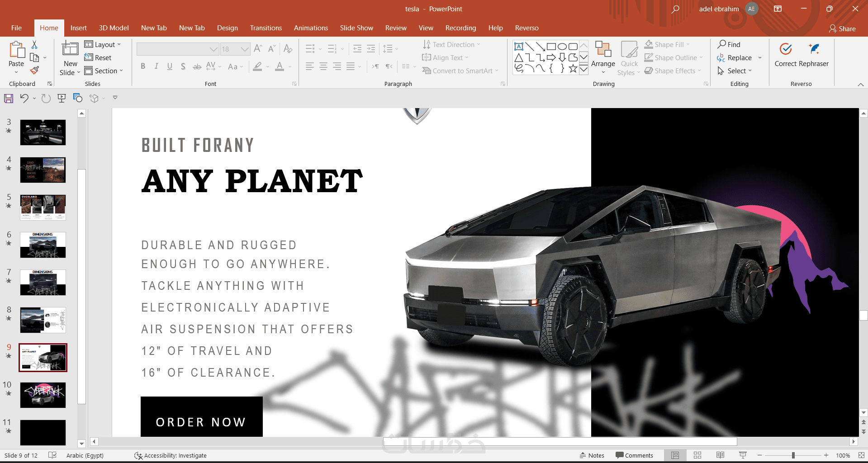The width and height of the screenshot is (868, 463).
Task: Click the Replace button
Action: [739, 58]
